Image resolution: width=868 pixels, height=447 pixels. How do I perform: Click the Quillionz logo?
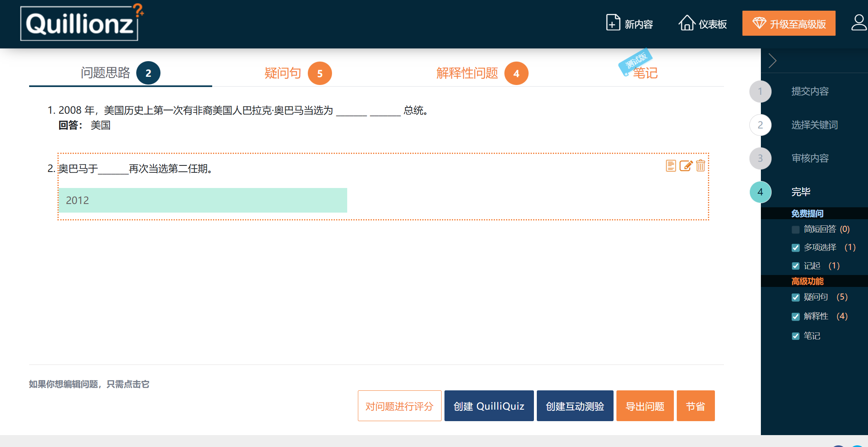click(79, 24)
